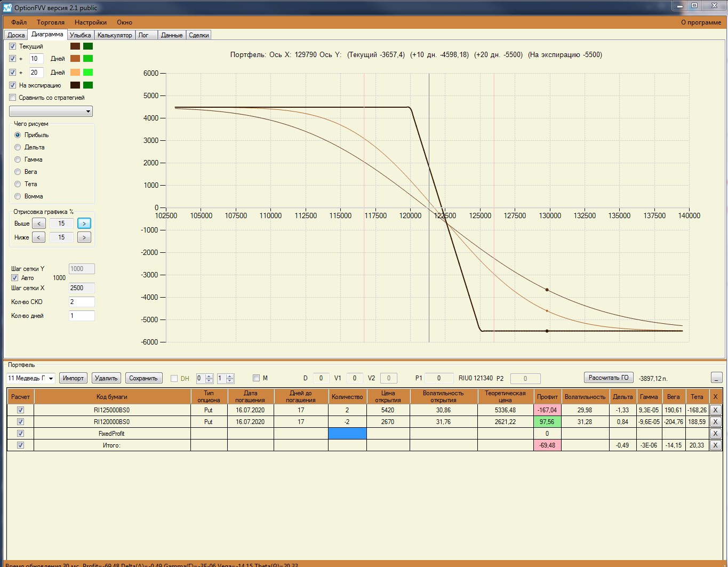
Task: Uncheck the Расчет checkbox for RI120000BS0
Action: tap(21, 422)
